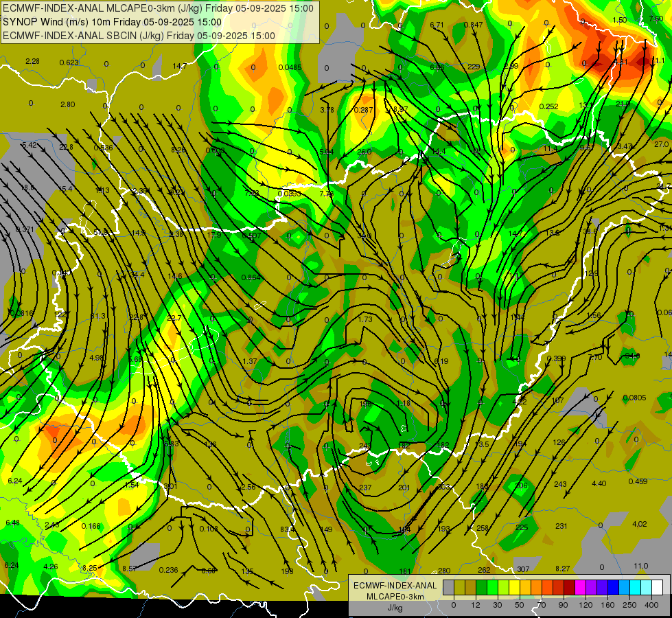The width and height of the screenshot is (672, 618).
Task: Click the map value 0.0805
Action: [635, 398]
